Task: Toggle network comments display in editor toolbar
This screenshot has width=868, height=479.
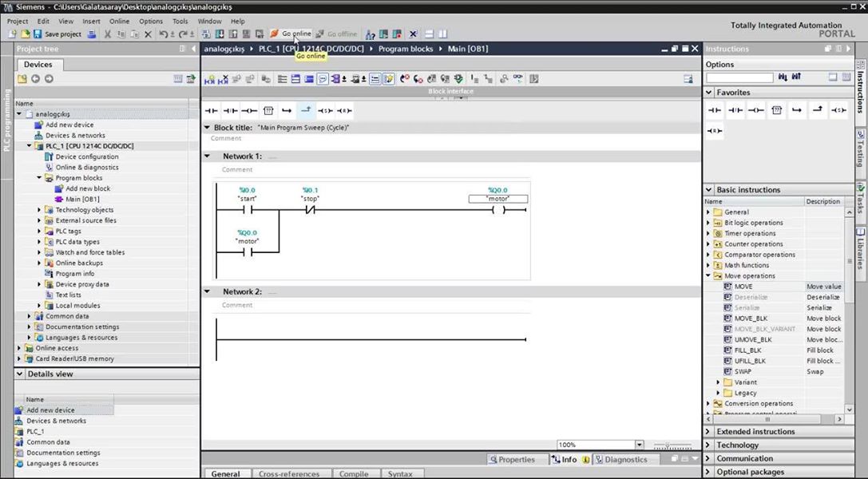Action: pyautogui.click(x=375, y=79)
